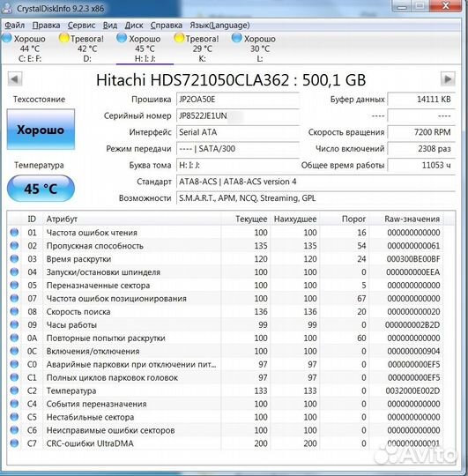The height and width of the screenshot is (476, 468).
Task: Click the Буква тома field H: I: J:
Action: tap(238, 165)
